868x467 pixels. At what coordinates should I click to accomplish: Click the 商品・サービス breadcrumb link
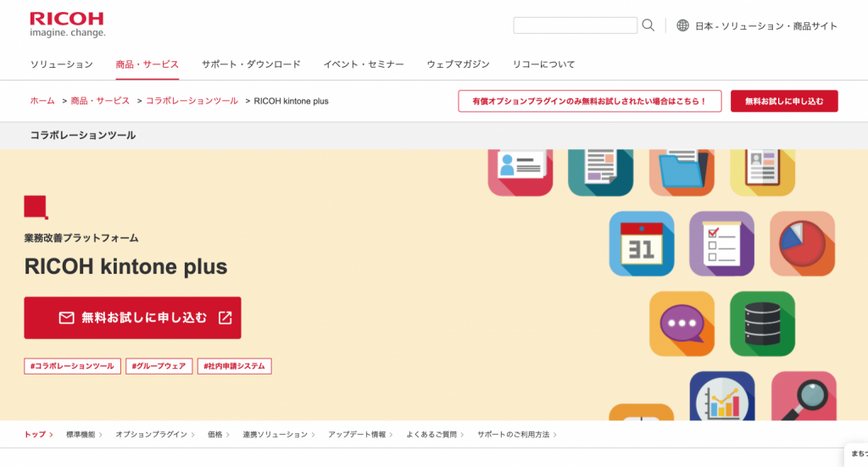click(x=100, y=101)
